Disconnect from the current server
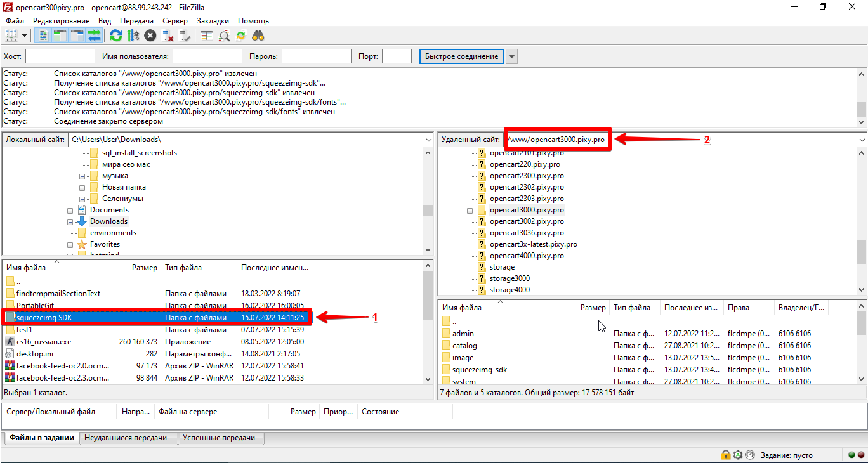 pyautogui.click(x=168, y=36)
